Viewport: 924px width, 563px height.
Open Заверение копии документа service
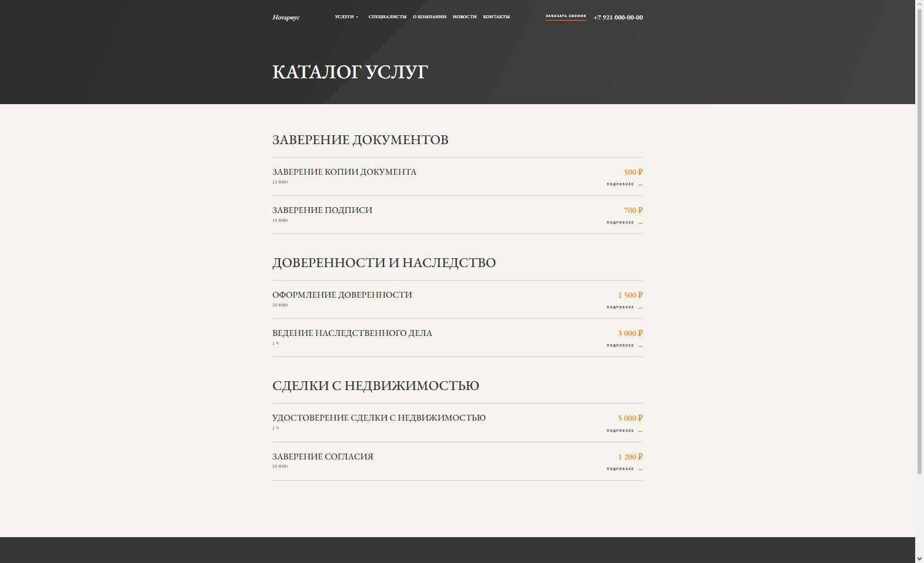click(344, 172)
